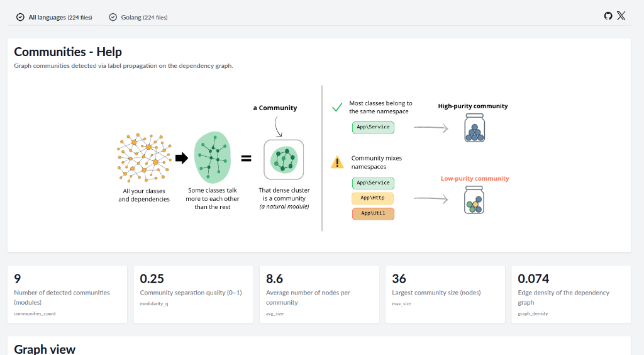
Task: Switch to the Golang tab
Action: pyautogui.click(x=138, y=18)
